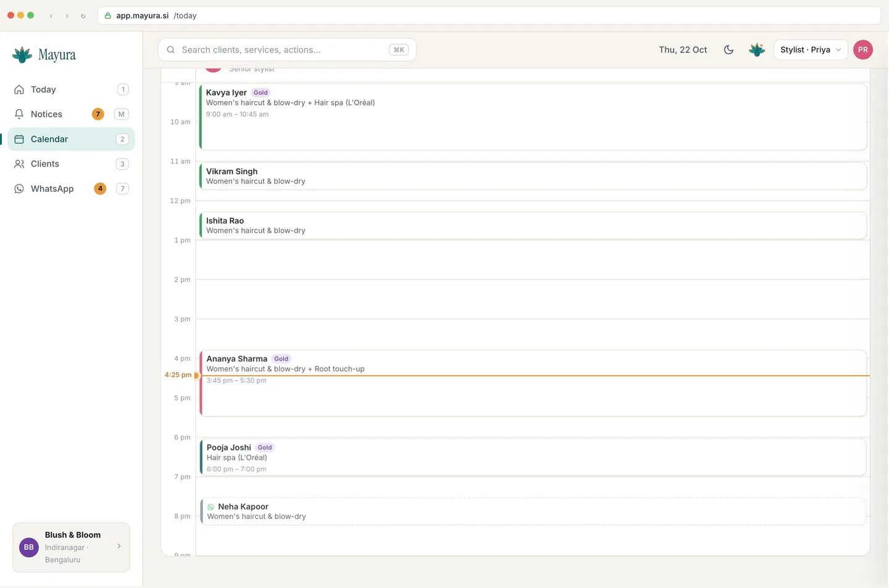
Task: Open the WhatsApp sidebar item
Action: (x=71, y=189)
